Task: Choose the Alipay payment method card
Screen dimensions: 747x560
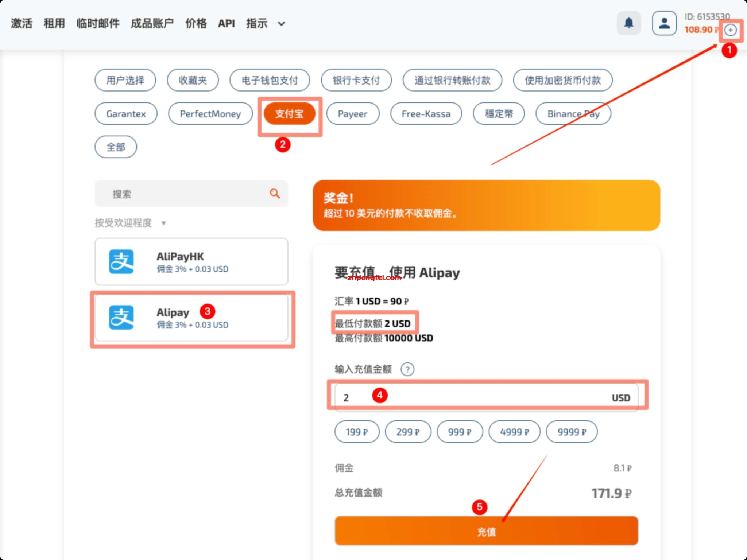Action: point(191,318)
